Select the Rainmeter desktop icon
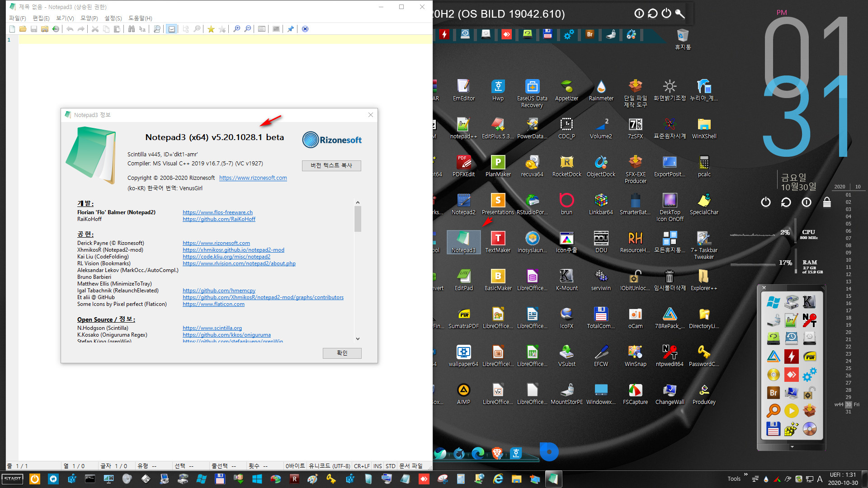Screen dimensions: 868x488 click(601, 90)
